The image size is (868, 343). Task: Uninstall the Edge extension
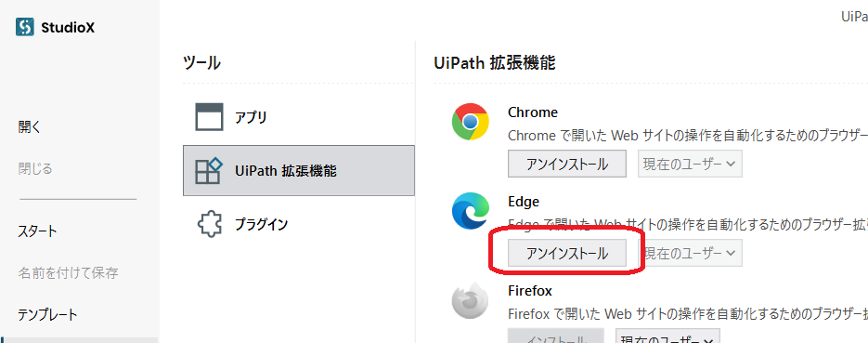click(567, 253)
